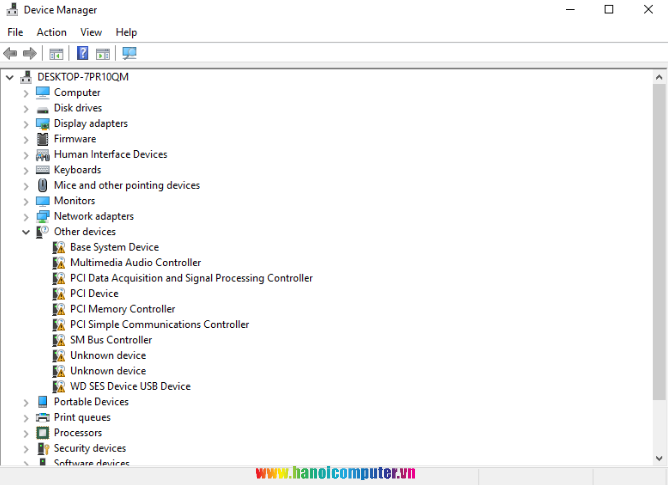Select PCI Data Acquisition and Signal Processing Controller
The height and width of the screenshot is (485, 668).
(191, 278)
